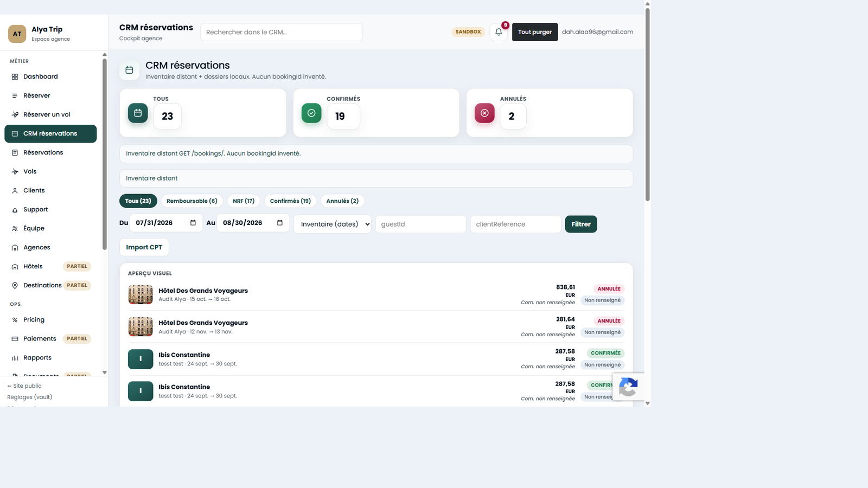Image resolution: width=868 pixels, height=488 pixels.
Task: Click hotel thumbnail for 15 oct. booking
Action: click(141, 294)
